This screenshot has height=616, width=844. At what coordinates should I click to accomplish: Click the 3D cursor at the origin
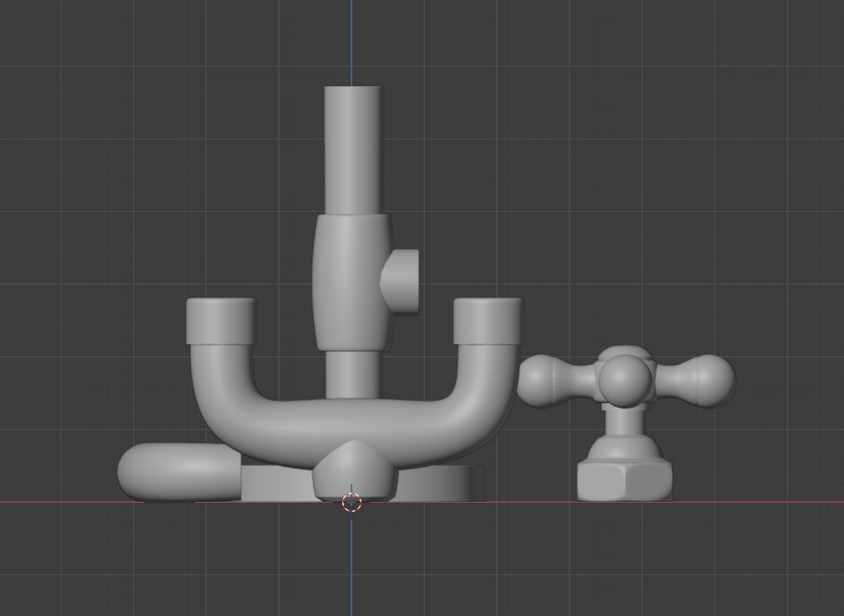pos(351,502)
